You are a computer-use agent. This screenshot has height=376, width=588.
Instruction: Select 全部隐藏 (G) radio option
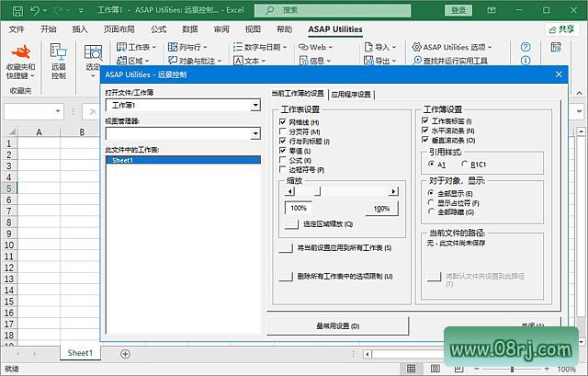coord(431,212)
